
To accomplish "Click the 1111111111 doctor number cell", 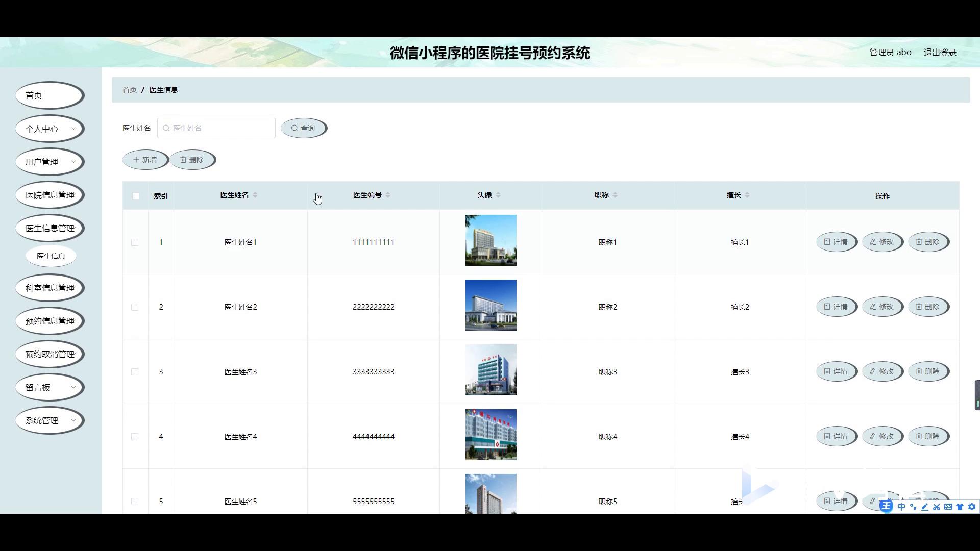I will pyautogui.click(x=373, y=242).
